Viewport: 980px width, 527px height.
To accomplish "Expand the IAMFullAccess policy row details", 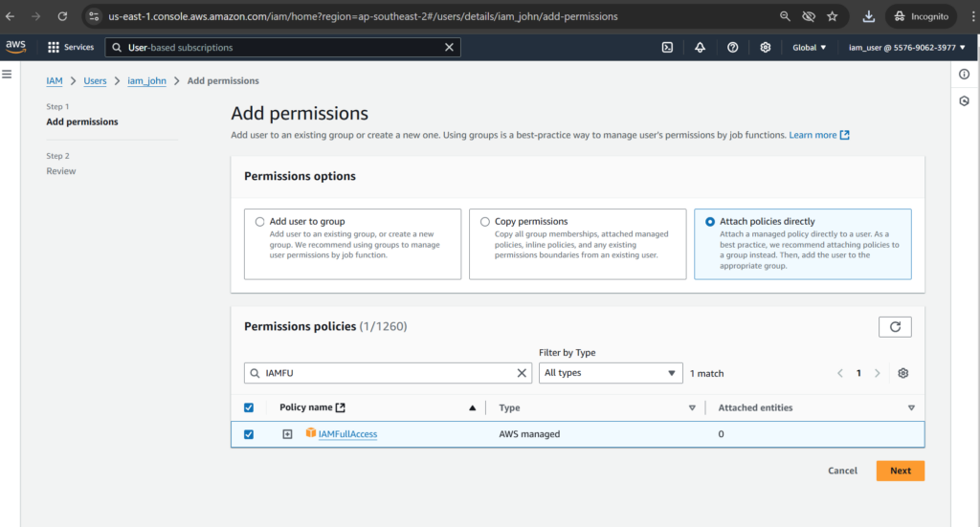I will pos(287,434).
